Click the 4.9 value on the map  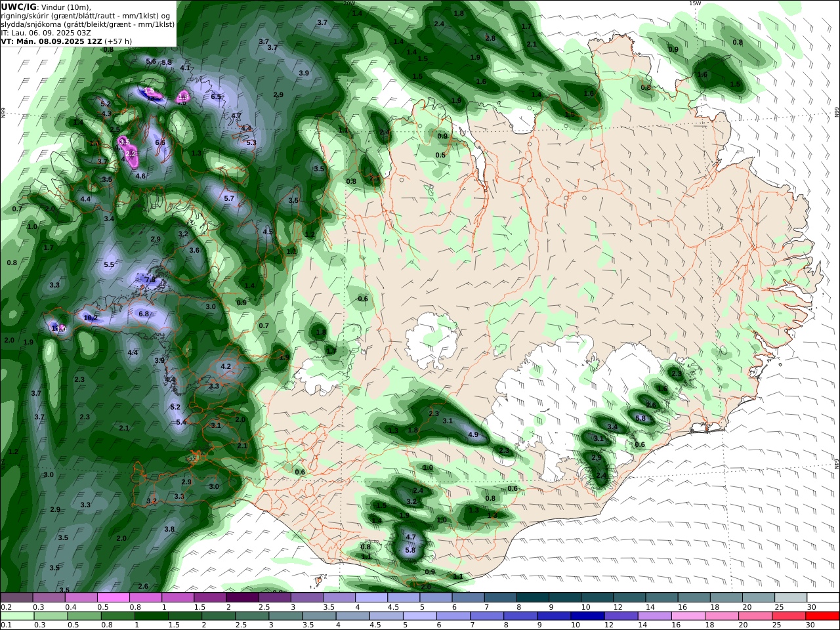(473, 434)
